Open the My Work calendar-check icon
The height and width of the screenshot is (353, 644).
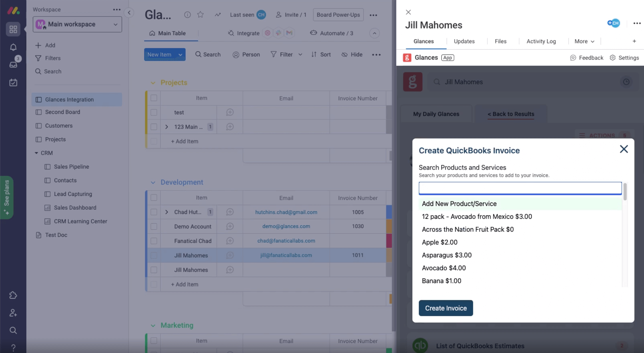click(x=13, y=83)
